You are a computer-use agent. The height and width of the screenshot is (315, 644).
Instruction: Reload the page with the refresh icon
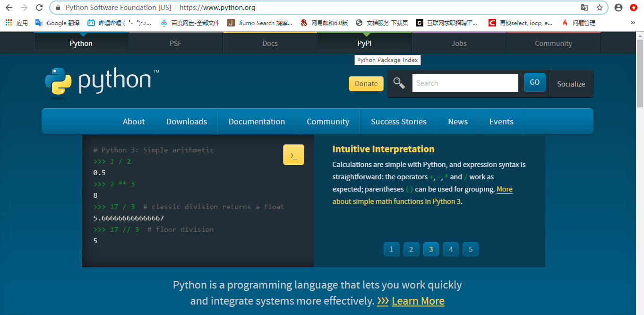tap(39, 8)
